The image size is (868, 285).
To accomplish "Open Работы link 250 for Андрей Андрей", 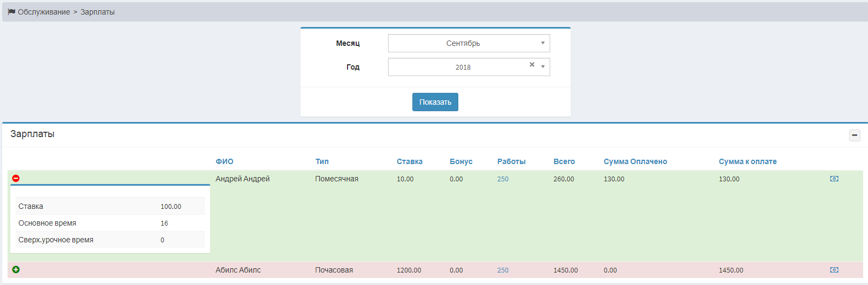I will 503,179.
